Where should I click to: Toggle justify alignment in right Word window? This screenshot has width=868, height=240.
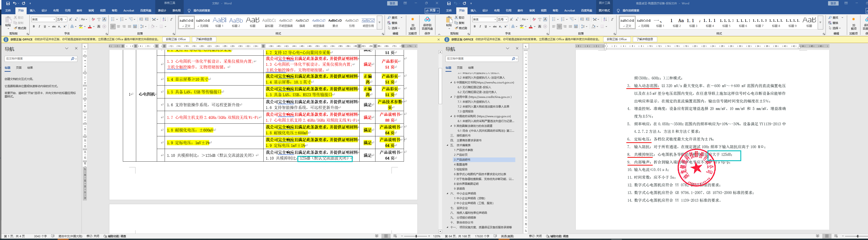570,26
